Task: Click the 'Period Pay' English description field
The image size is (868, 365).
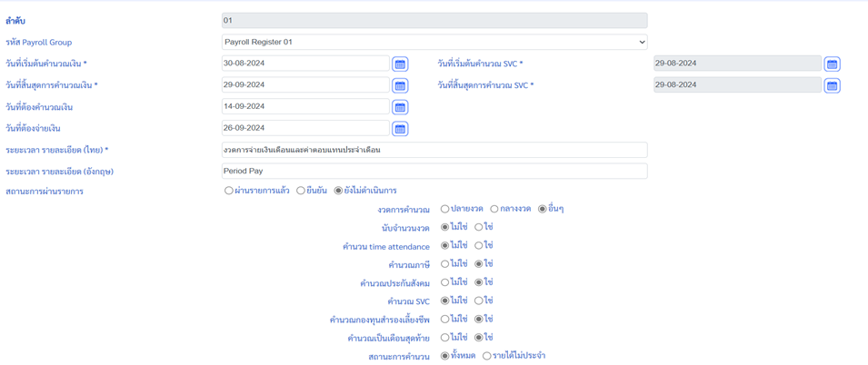Action: tap(434, 171)
